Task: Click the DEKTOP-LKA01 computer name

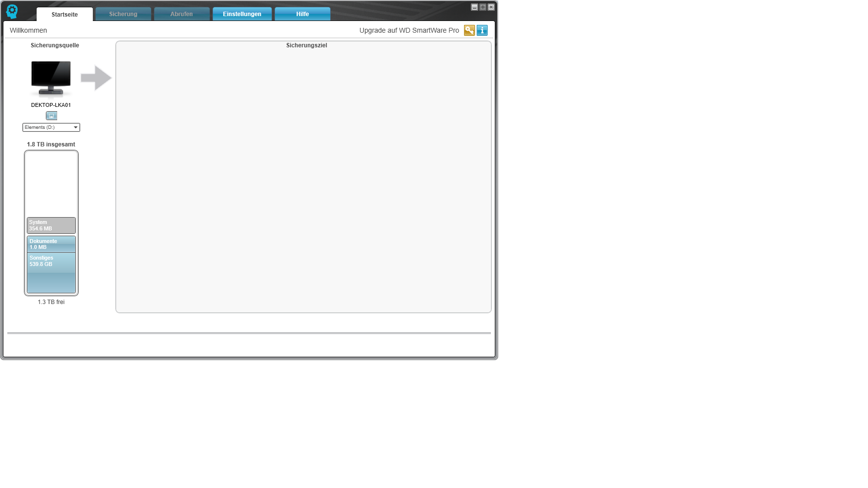Action: click(x=51, y=105)
